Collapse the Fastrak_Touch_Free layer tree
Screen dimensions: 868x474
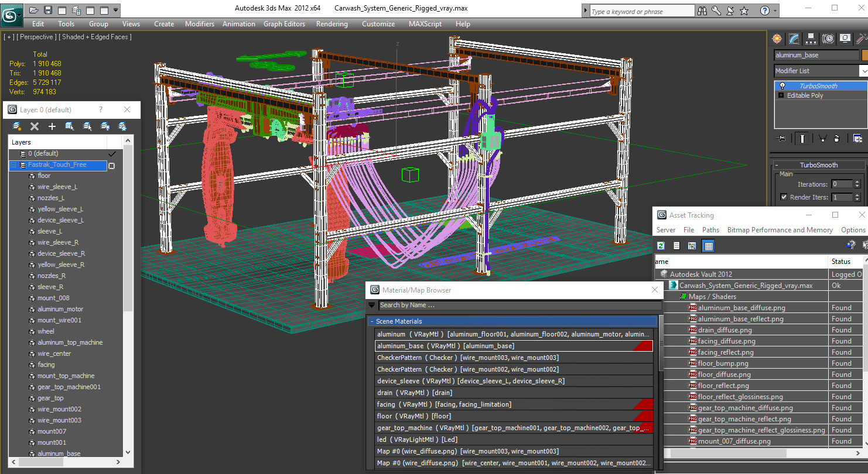pyautogui.click(x=13, y=165)
